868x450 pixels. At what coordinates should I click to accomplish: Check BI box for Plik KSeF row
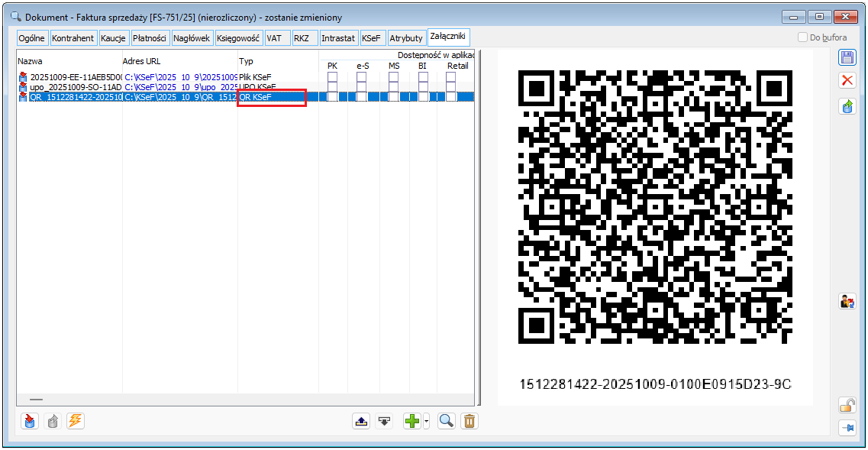(423, 77)
